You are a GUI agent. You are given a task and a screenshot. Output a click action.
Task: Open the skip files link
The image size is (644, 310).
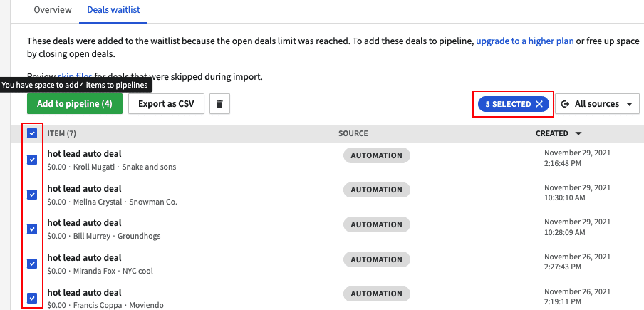76,76
